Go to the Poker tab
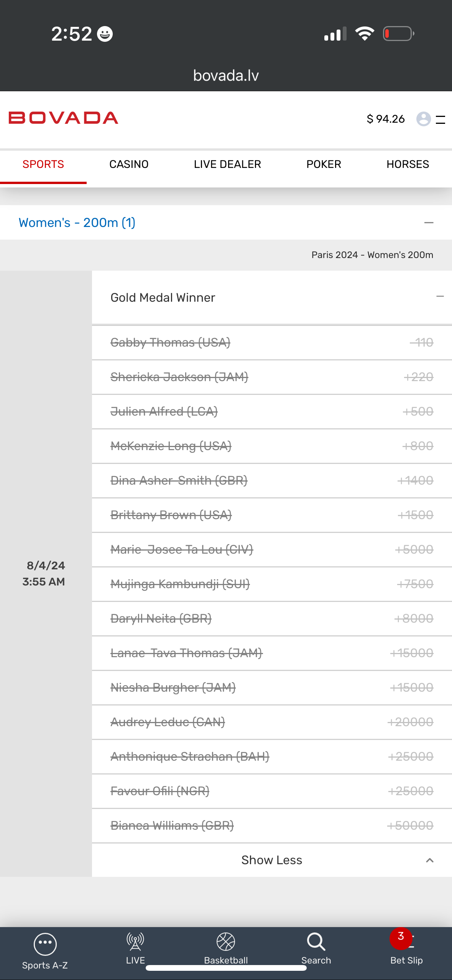The image size is (452, 980). point(324,164)
